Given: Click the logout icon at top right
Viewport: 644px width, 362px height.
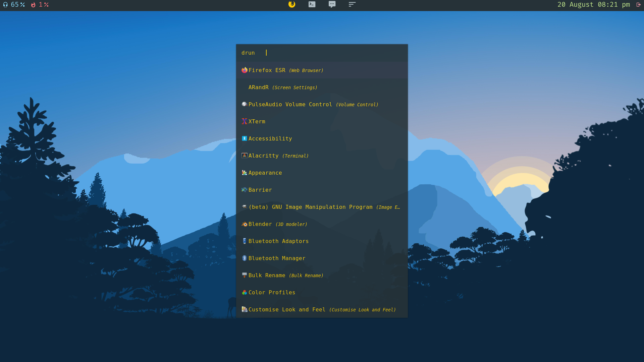Looking at the screenshot, I should 638,5.
